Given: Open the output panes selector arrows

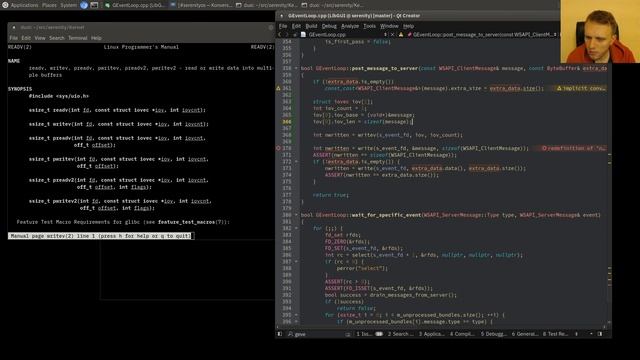Looking at the screenshot, I should pyautogui.click(x=576, y=334).
